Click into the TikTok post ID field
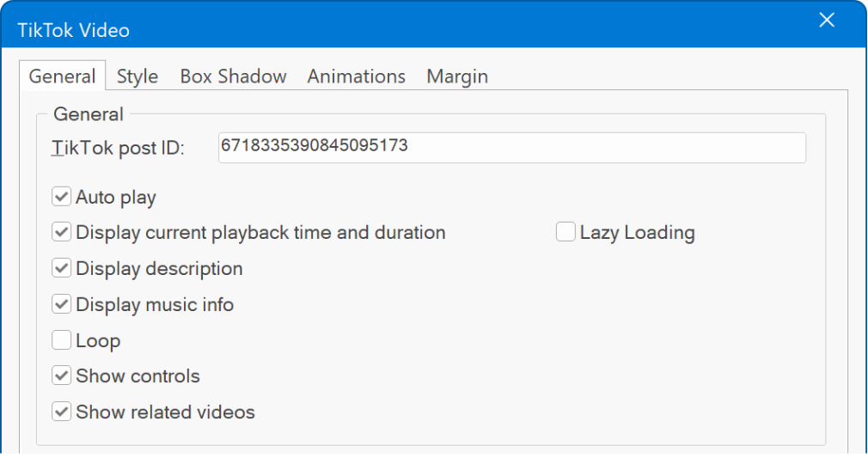The width and height of the screenshot is (868, 458). 512,147
